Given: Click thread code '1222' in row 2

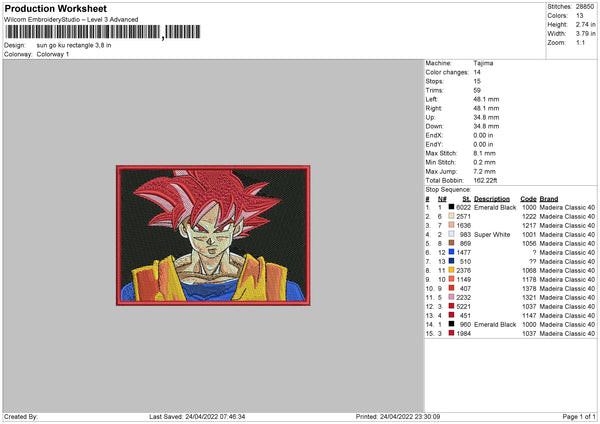Looking at the screenshot, I should pos(529,217).
